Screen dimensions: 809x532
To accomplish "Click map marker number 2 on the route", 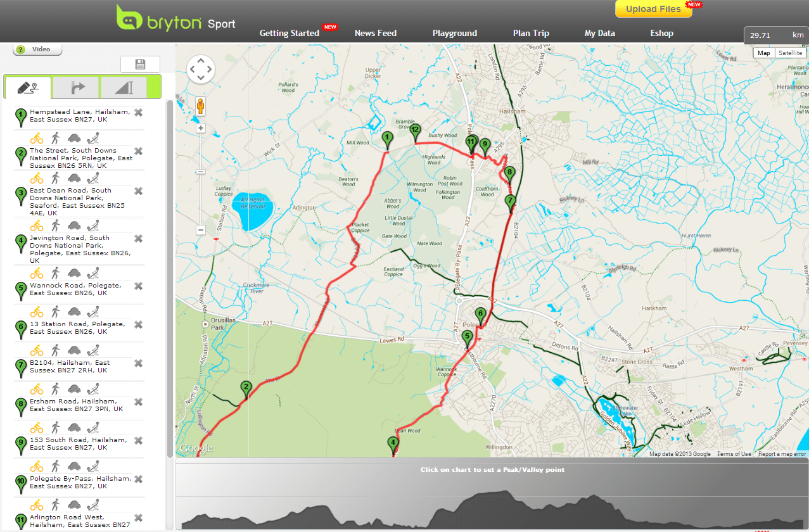I will click(x=246, y=388).
